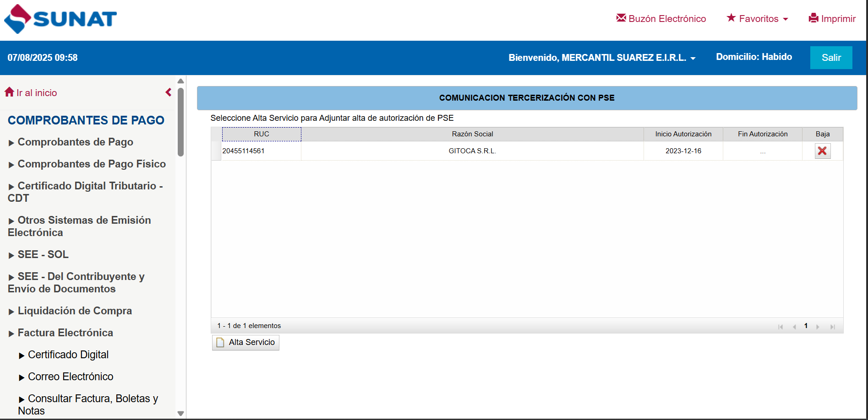Sort by Inicio Autorización column header
Screen dimensions: 868x420
[683, 134]
